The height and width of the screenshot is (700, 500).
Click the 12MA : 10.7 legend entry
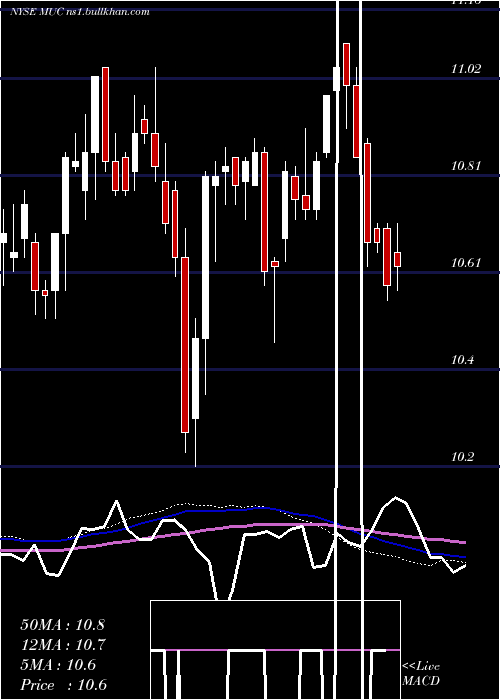62,645
